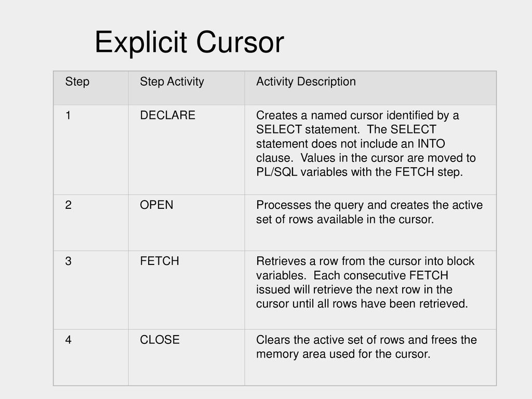This screenshot has height=399, width=532.
Task: Click the description starting Creates a named cursor
Action: [x=366, y=143]
